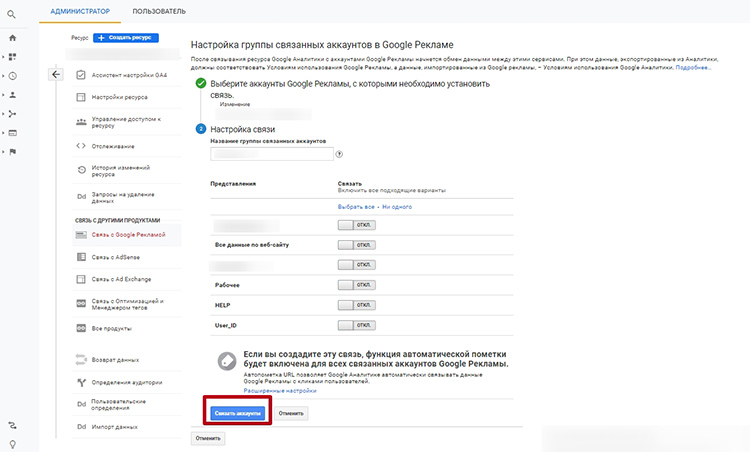Open Acquisition branching icon in left rail
The height and width of the screenshot is (452, 750).
pyautogui.click(x=12, y=114)
